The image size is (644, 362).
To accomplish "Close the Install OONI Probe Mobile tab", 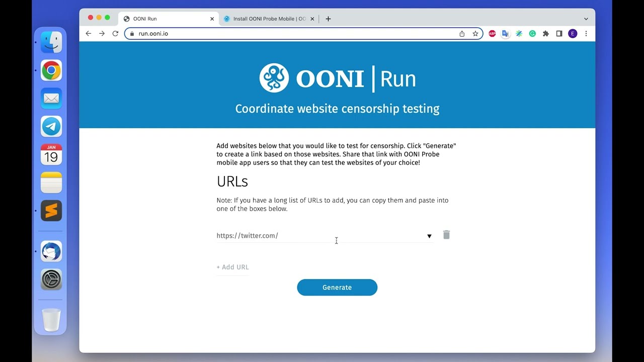I will [x=312, y=19].
